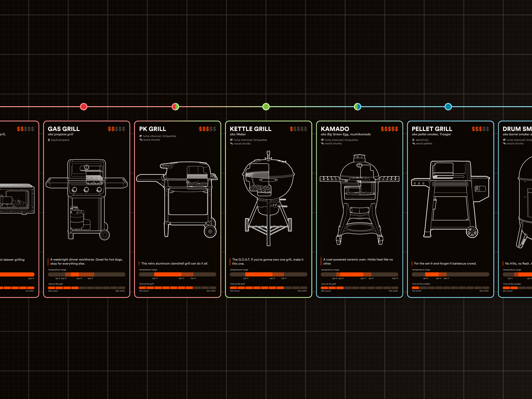Click Kettle Grill's lump charcoal icon
The height and width of the screenshot is (399, 532).
click(x=231, y=140)
